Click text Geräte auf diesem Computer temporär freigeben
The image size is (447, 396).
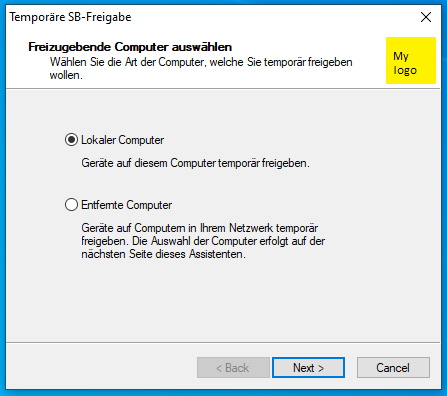195,163
